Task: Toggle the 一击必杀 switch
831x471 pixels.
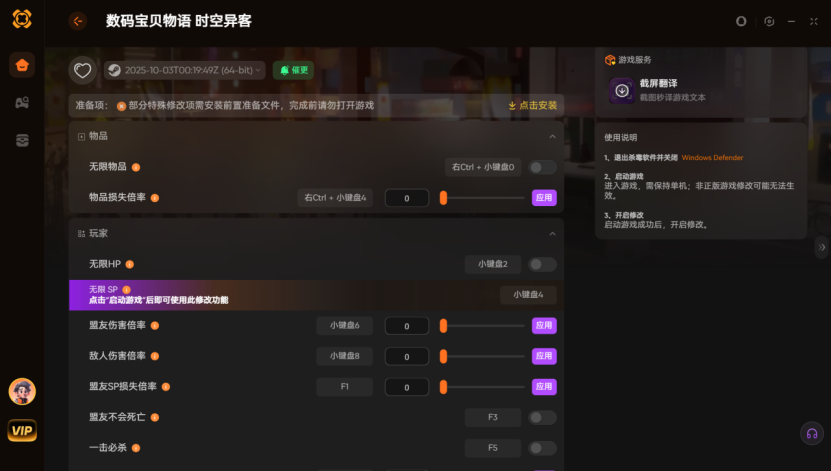Action: 542,448
